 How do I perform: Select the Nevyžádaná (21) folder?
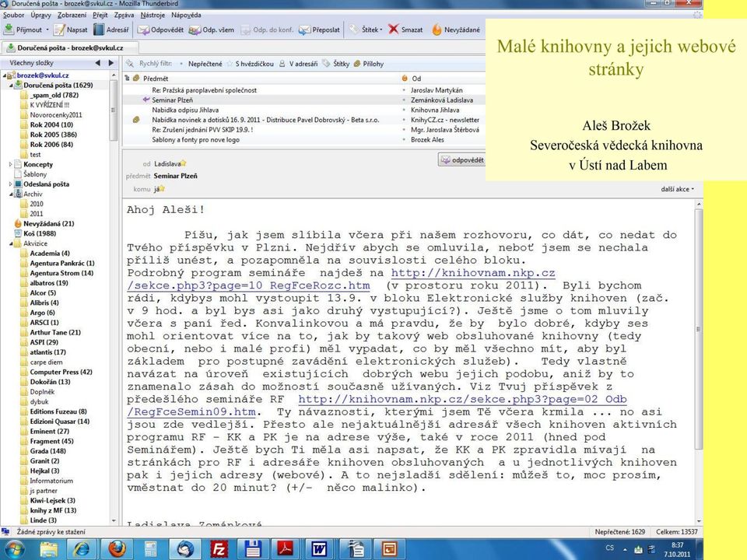(x=48, y=223)
